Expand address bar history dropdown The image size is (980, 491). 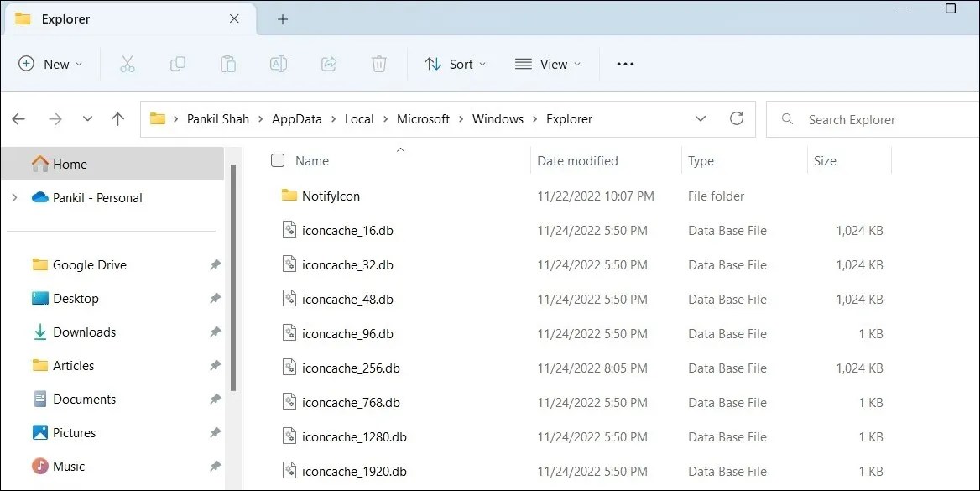(701, 119)
